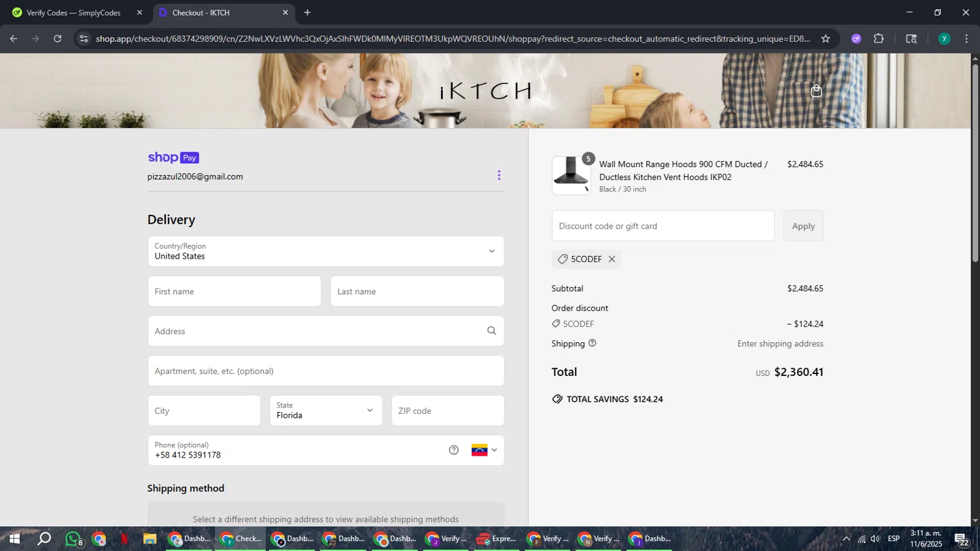The width and height of the screenshot is (980, 551).
Task: Click the IKTCH store logo
Action: 485,91
